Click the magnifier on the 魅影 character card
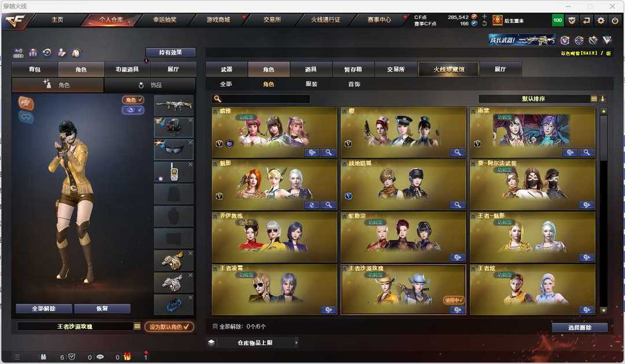The image size is (625, 364). (328, 205)
